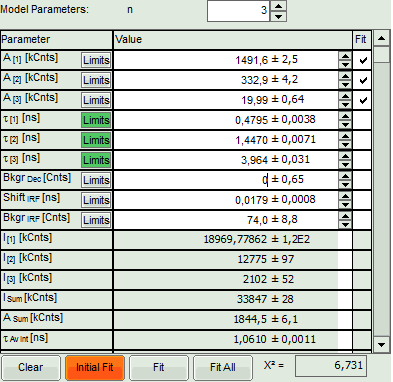Screen dimensions: 393x382
Task: Uncheck the Fit checkbox for A[1]
Action: (x=363, y=60)
